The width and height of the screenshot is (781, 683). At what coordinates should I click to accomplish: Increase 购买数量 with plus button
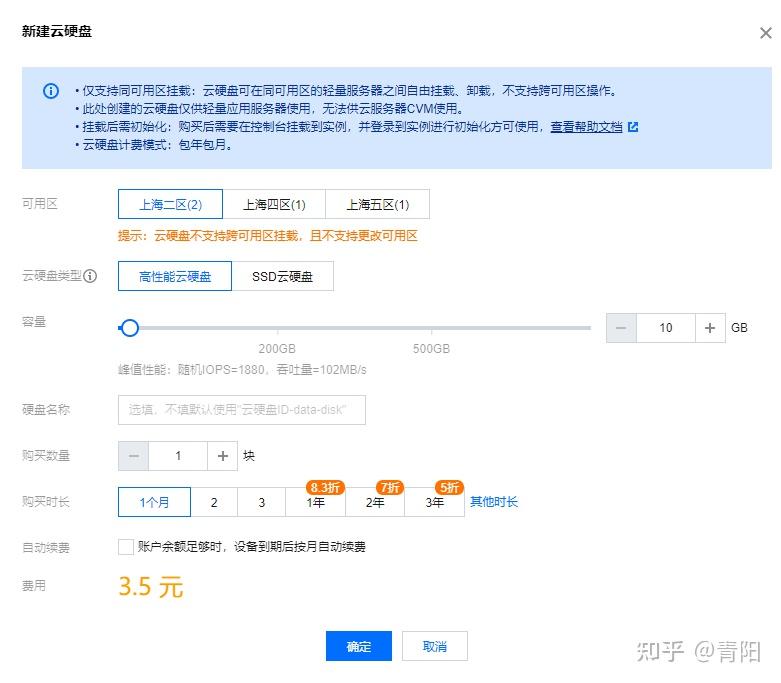pos(223,456)
